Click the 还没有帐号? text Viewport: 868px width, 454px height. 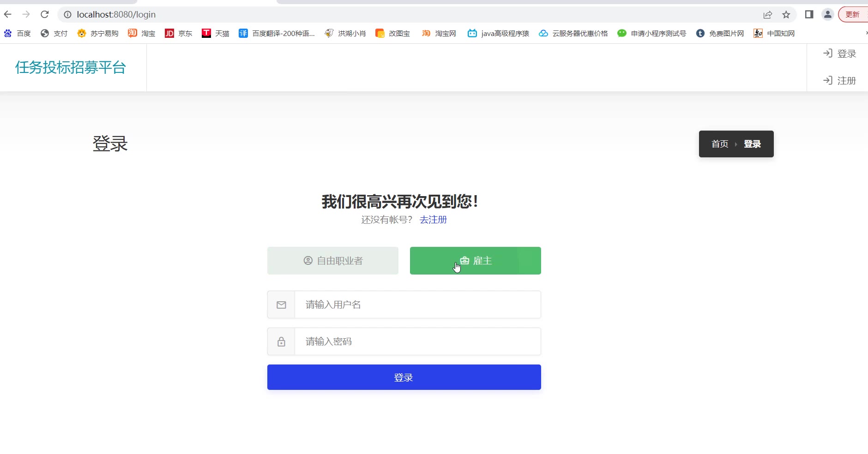coord(387,220)
